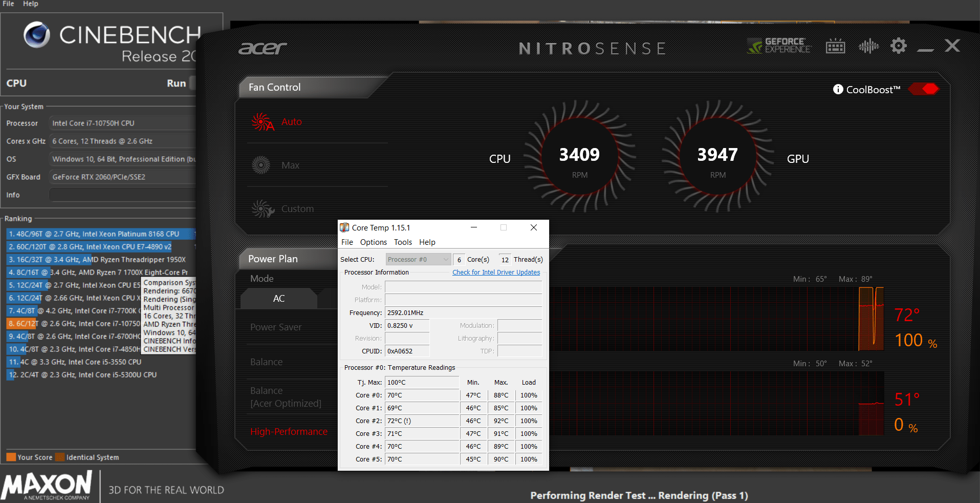Viewport: 980px width, 503px height.
Task: Open Core Temp File menu
Action: (347, 242)
